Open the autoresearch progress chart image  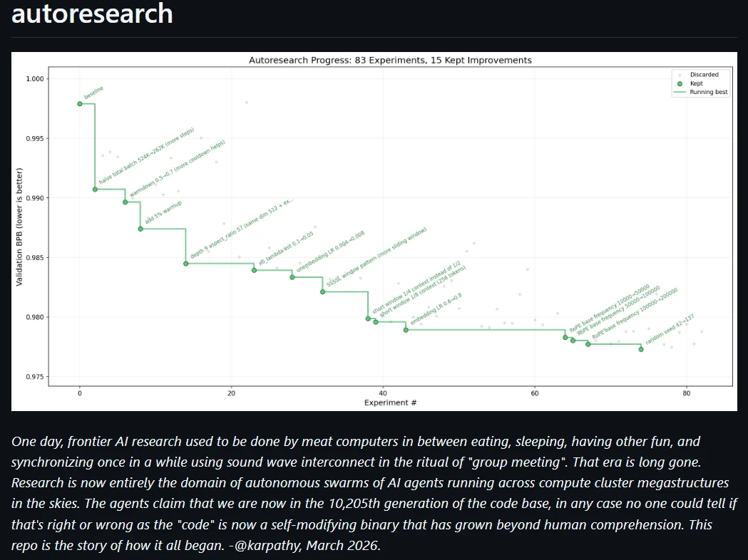coord(374,231)
